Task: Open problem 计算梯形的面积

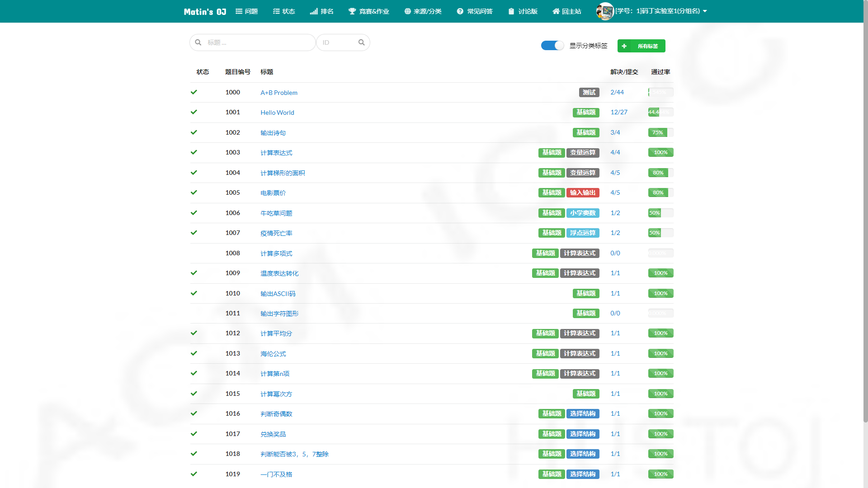Action: pyautogui.click(x=283, y=173)
